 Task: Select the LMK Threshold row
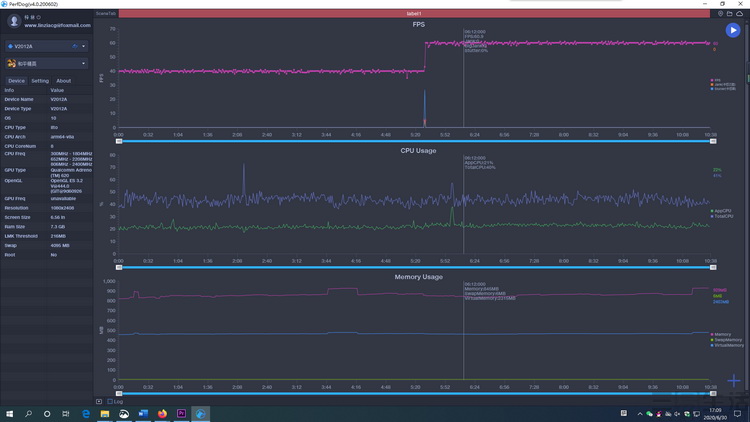pyautogui.click(x=47, y=236)
